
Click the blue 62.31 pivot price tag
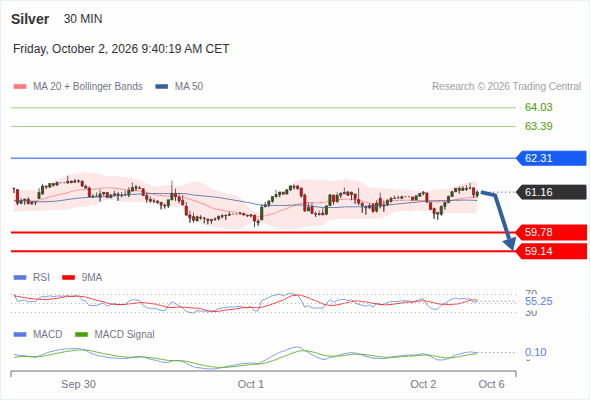click(x=551, y=158)
